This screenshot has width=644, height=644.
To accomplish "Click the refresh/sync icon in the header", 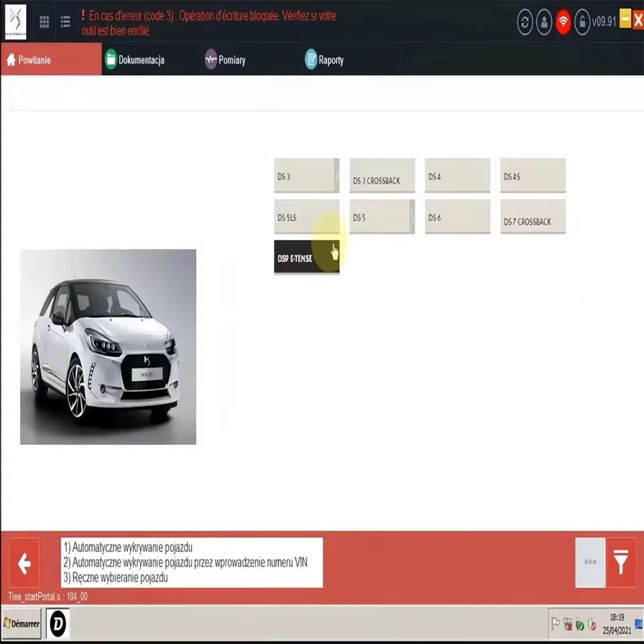I will 524,22.
